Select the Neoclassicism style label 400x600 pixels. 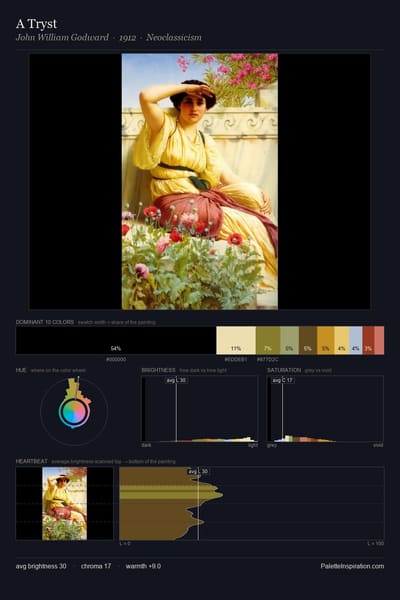pyautogui.click(x=173, y=38)
